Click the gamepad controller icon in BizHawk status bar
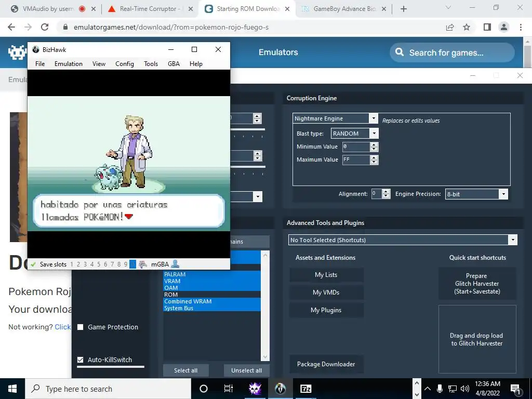The width and height of the screenshot is (532, 399). [143, 264]
